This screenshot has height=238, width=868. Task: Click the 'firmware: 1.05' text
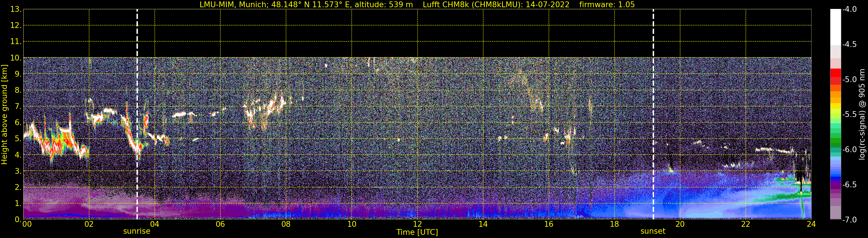(x=607, y=5)
